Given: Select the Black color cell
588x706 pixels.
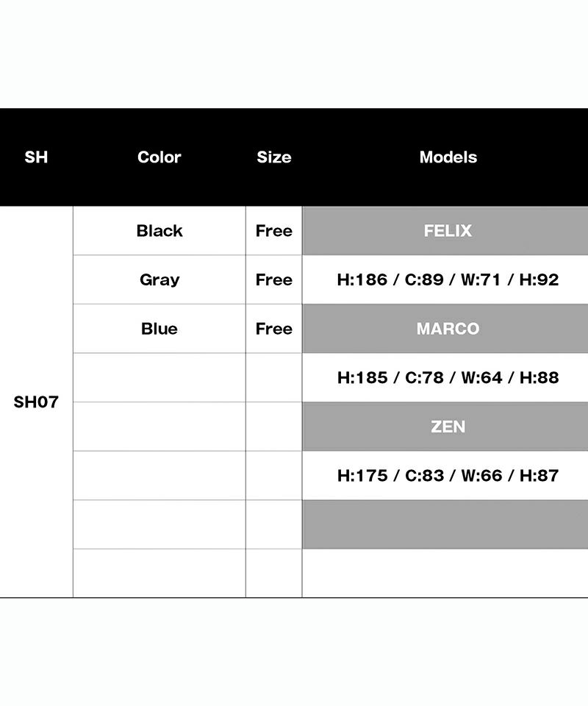Looking at the screenshot, I should 159,231.
